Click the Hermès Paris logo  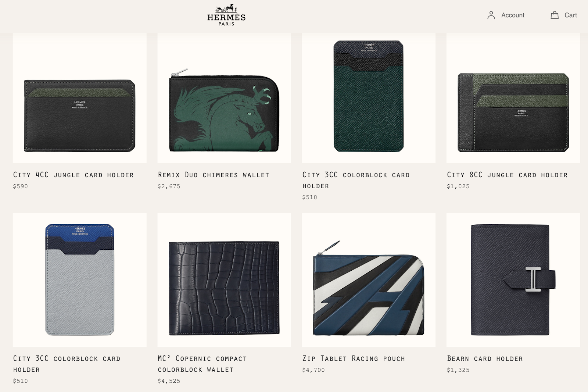click(x=226, y=15)
